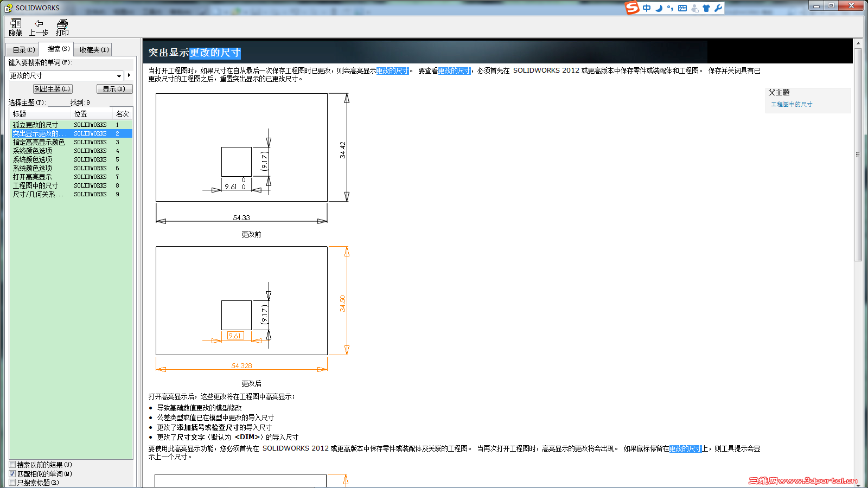Click the content pane vertical scrollbar thumb
Screen dimensions: 868x488
858,155
